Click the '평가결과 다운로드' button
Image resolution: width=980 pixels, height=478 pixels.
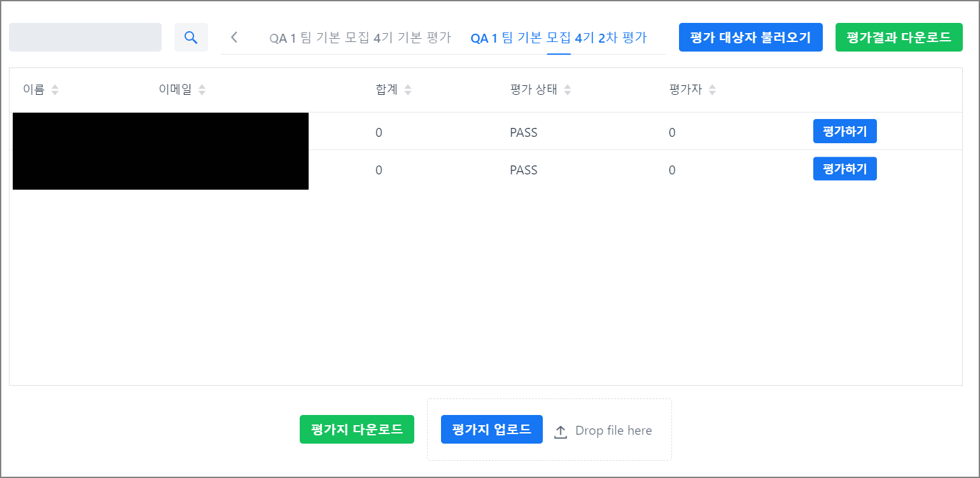tap(899, 37)
